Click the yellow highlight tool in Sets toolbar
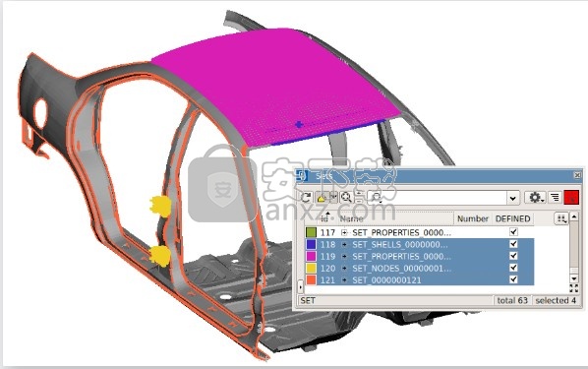Screen dimensions: 588x369 pyautogui.click(x=322, y=198)
